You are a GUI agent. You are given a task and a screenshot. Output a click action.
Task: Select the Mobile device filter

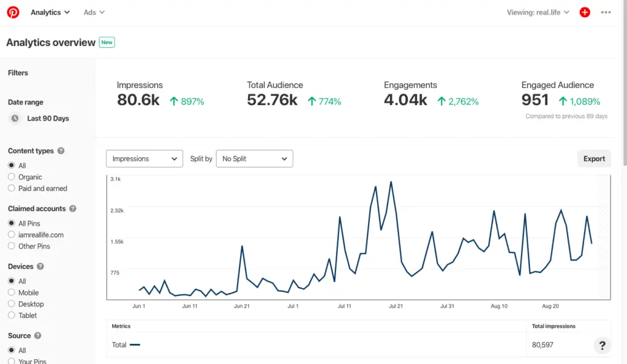point(11,292)
